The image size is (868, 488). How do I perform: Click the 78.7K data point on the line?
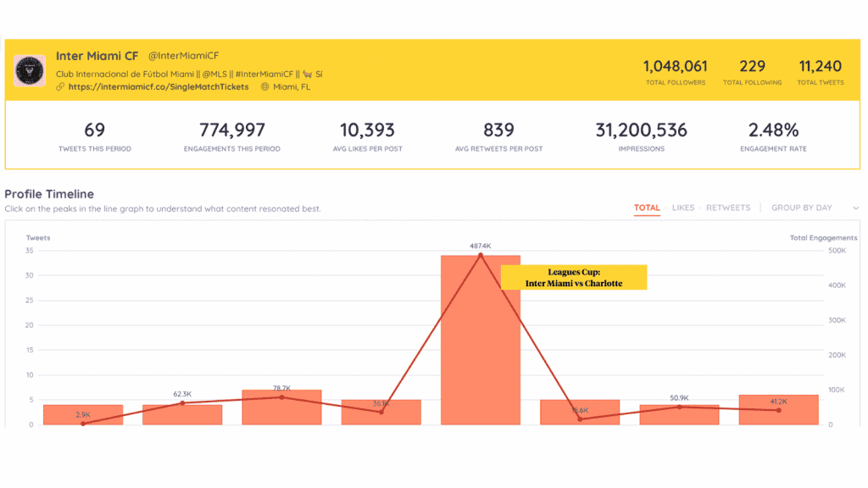click(281, 397)
